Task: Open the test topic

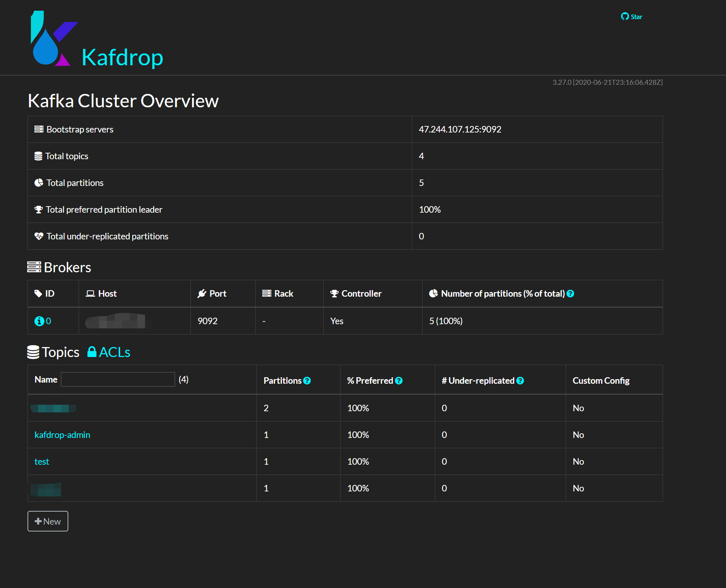Action: 42,462
